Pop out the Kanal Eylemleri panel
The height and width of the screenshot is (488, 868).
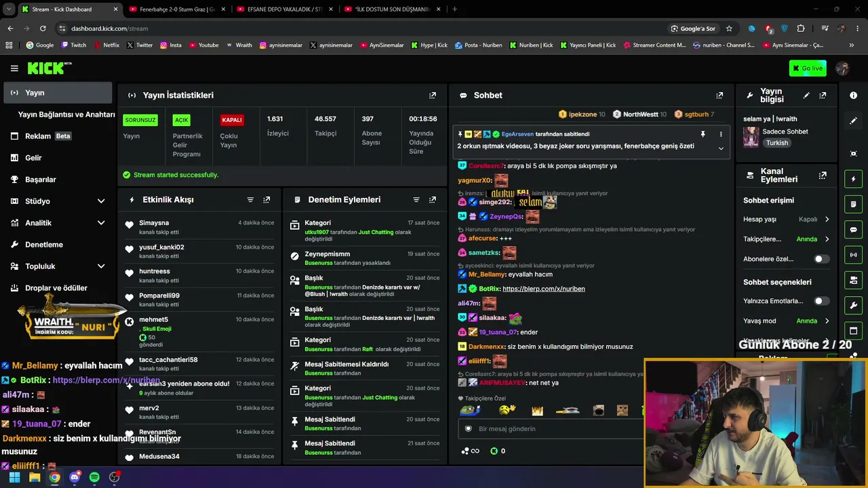[823, 176]
